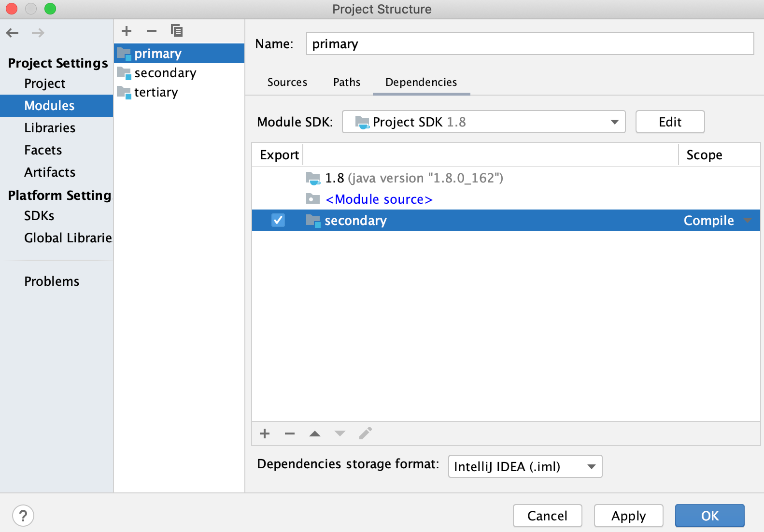Switch to the Paths tab
The width and height of the screenshot is (764, 532).
(x=346, y=82)
